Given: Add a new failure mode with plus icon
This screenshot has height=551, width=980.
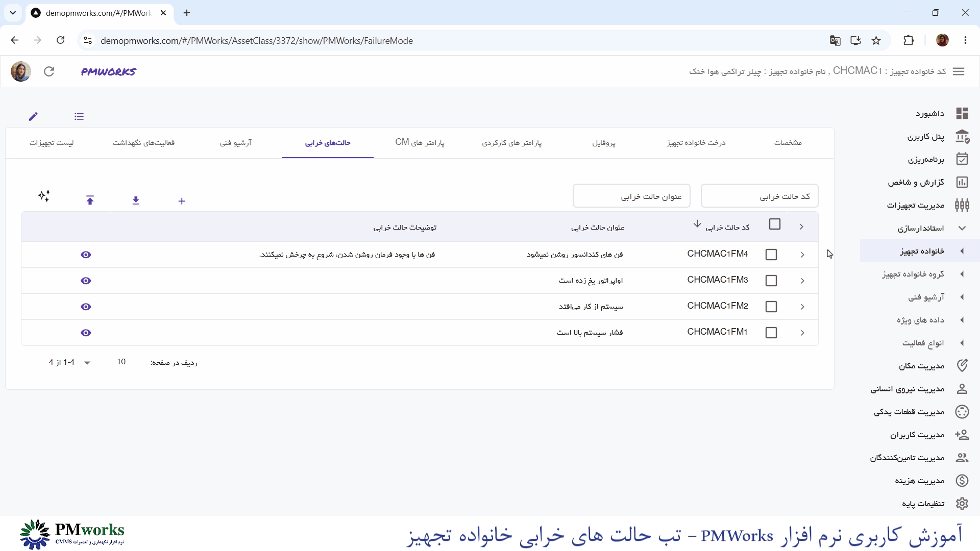Looking at the screenshot, I should (182, 201).
